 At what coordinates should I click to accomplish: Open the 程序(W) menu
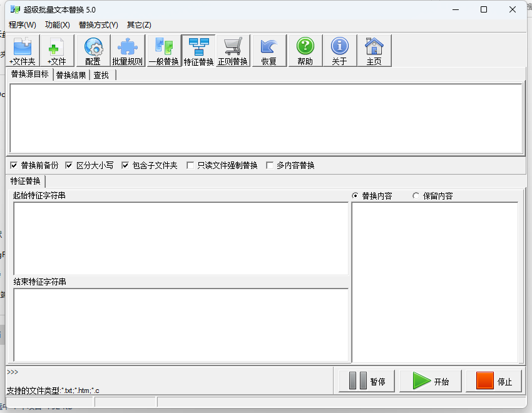pyautogui.click(x=23, y=25)
